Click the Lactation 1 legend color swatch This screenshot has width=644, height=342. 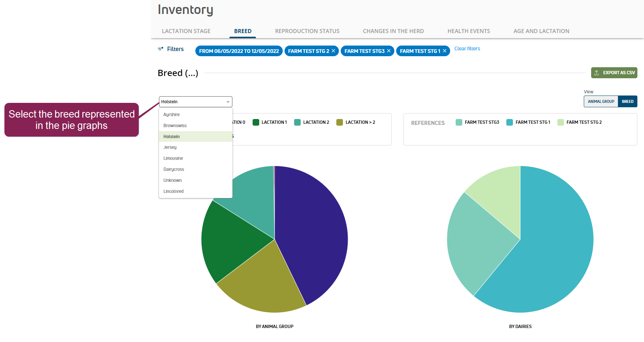coord(256,122)
